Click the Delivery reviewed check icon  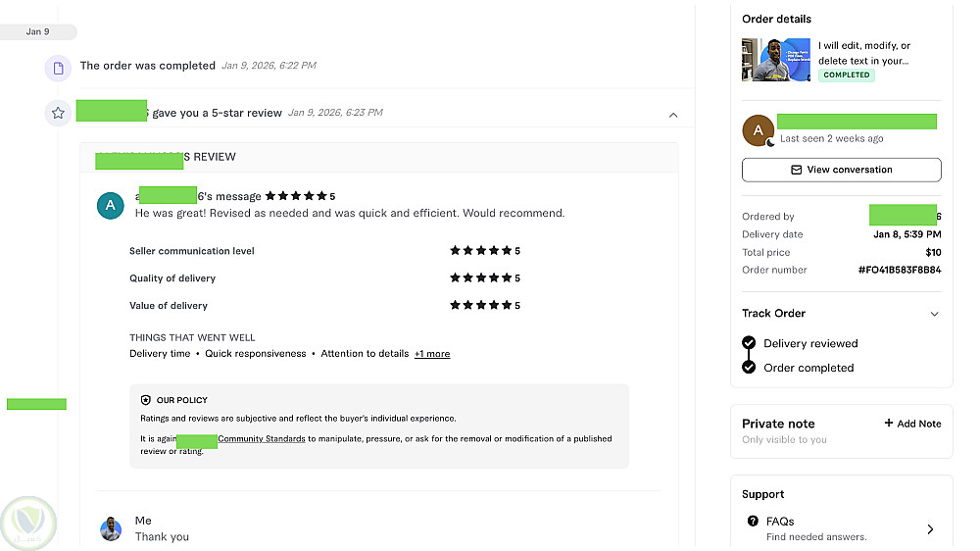click(x=749, y=343)
